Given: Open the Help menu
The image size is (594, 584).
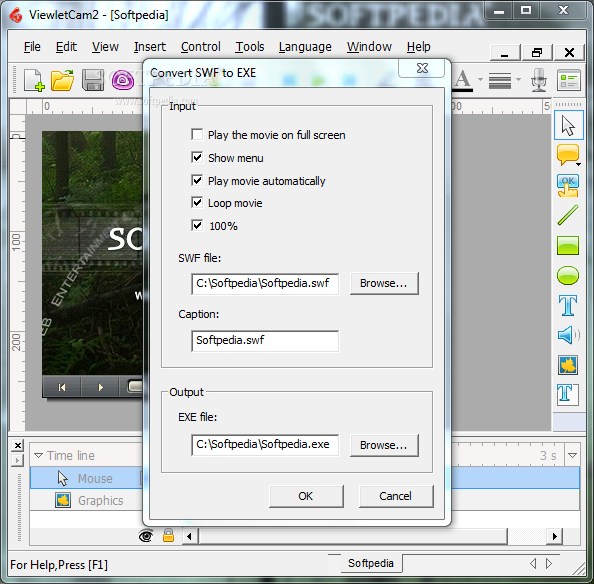Looking at the screenshot, I should point(418,47).
